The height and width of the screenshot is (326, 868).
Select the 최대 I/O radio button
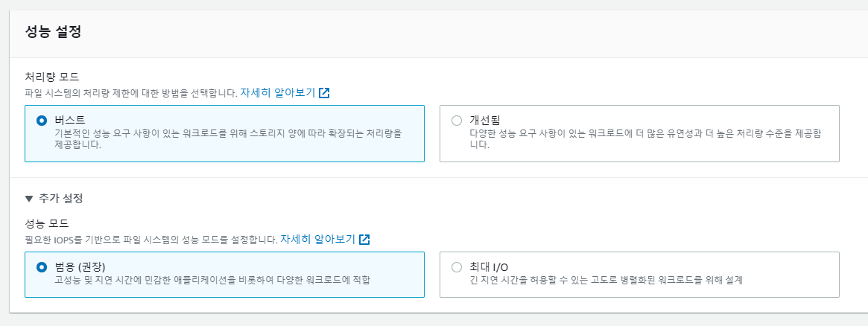point(456,267)
